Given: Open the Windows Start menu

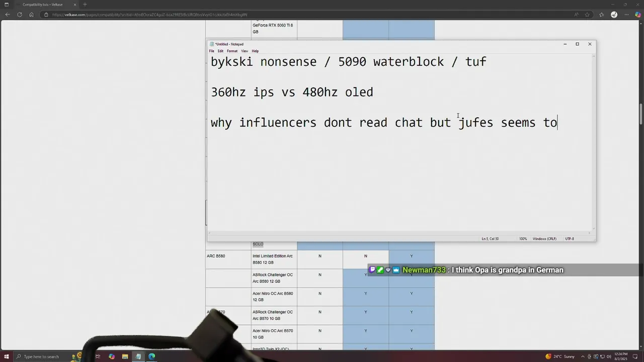Looking at the screenshot, I should coord(7,356).
